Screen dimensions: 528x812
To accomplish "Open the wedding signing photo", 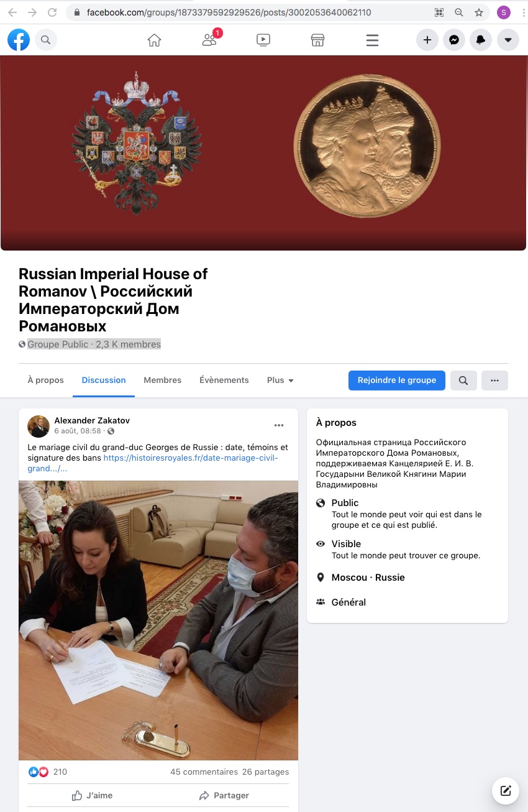I will pos(158,621).
